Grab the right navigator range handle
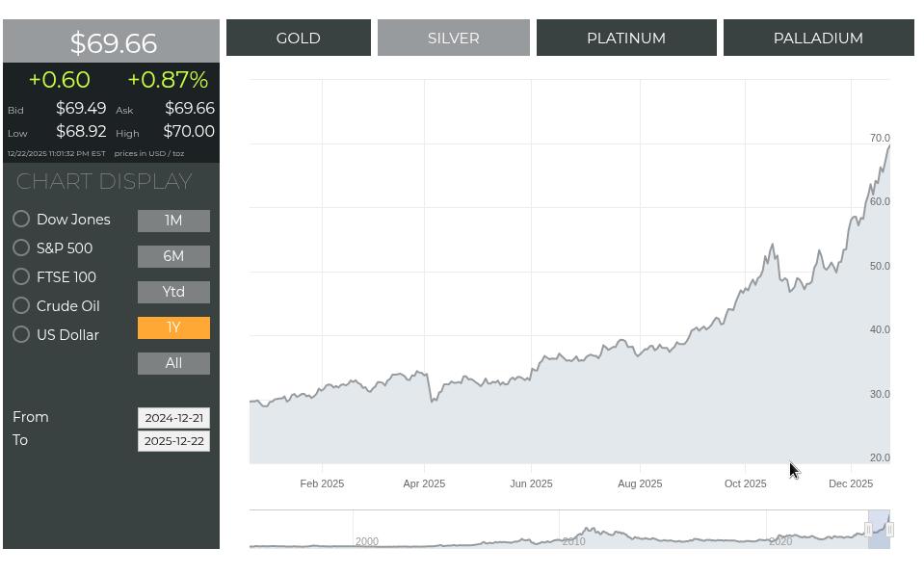The height and width of the screenshot is (574, 924). point(890,530)
